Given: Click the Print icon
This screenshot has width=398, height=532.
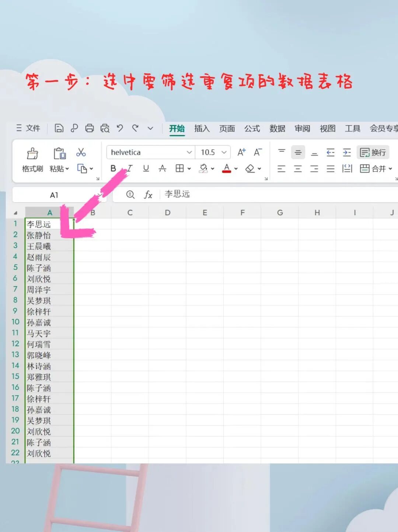Looking at the screenshot, I should point(90,128).
